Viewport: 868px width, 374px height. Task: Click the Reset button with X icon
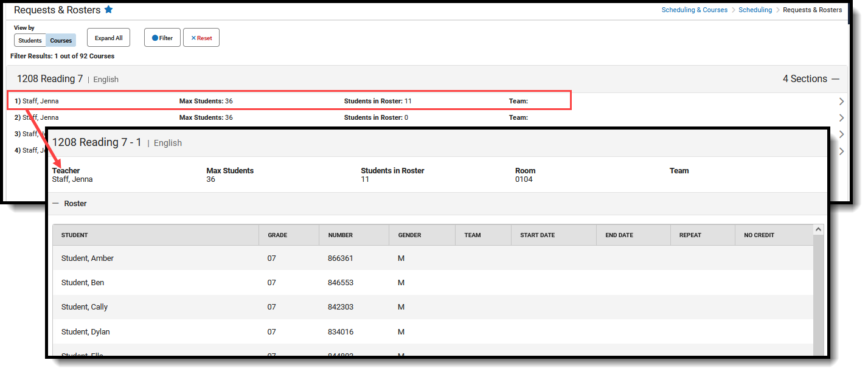[201, 38]
